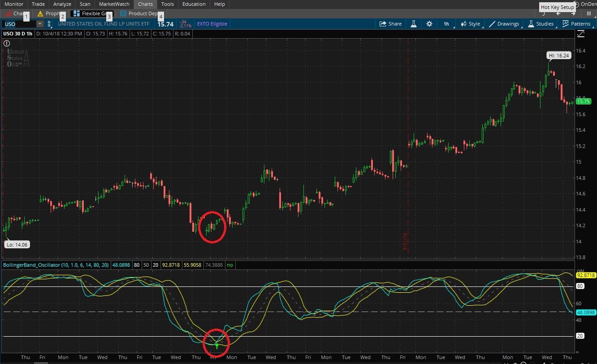Viewport: 597px width, 364px height.
Task: Open the Tools tab
Action: pos(168,4)
